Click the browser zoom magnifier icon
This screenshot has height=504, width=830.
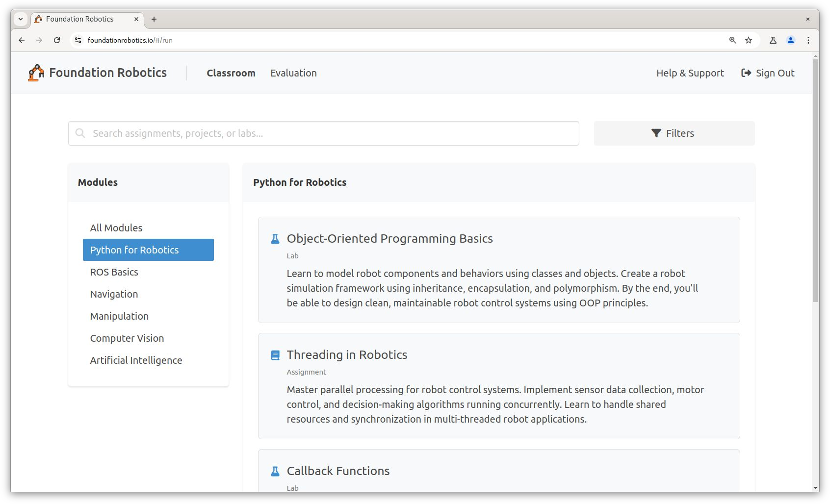coord(732,40)
